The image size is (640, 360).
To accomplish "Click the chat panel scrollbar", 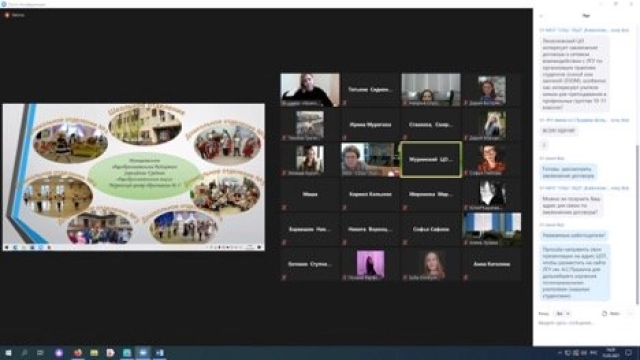I will click(637, 224).
